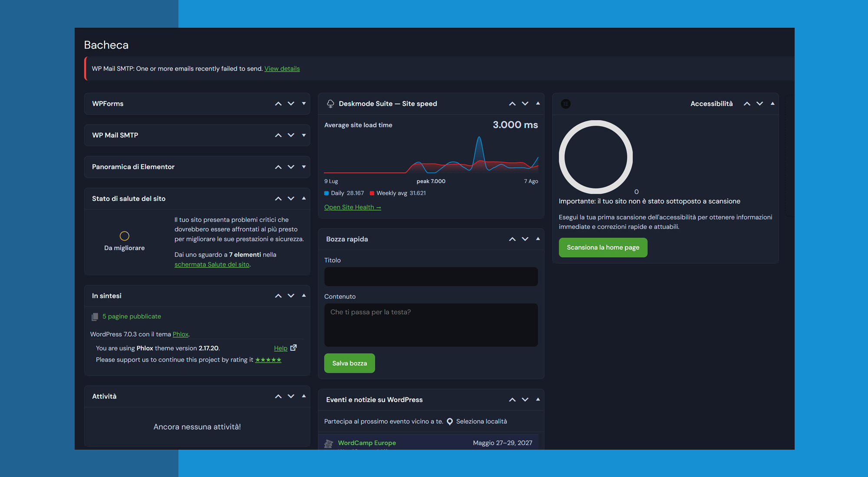This screenshot has width=868, height=477.
Task: Click the Da migliorare status circle
Action: [125, 236]
